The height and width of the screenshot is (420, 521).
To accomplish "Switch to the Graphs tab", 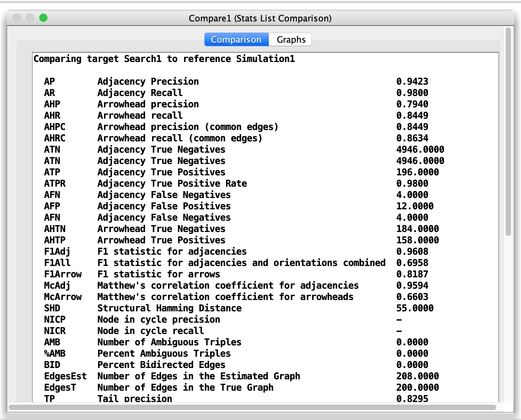I will coord(290,39).
